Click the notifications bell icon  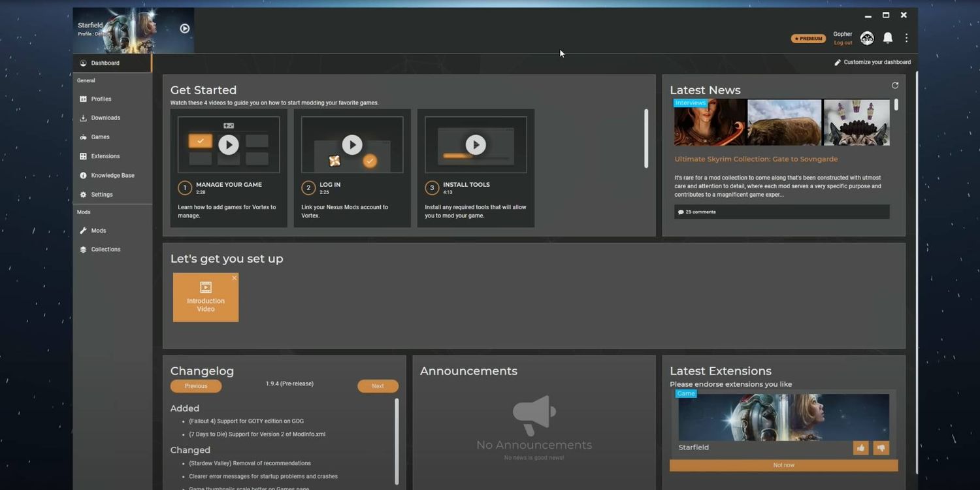[x=887, y=39]
